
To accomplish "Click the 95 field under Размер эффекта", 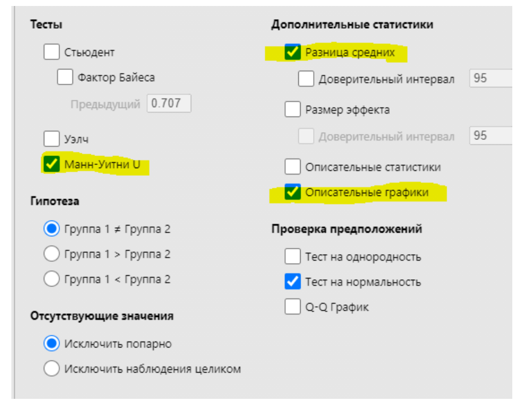I will pos(491,136).
